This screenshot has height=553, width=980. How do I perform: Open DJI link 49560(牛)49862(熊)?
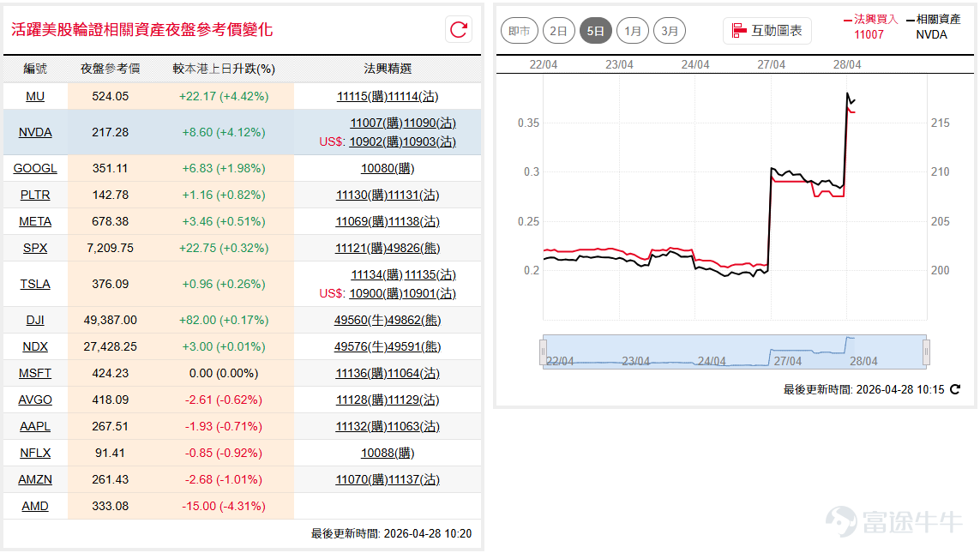[388, 320]
